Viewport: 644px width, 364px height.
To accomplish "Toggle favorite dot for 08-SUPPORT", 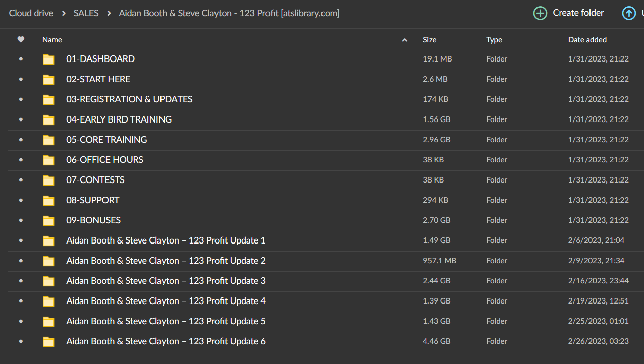I will click(21, 200).
